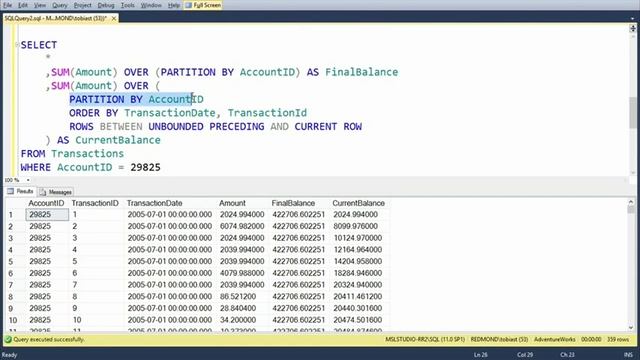
Task: Open the Tools menu
Action: click(x=127, y=5)
